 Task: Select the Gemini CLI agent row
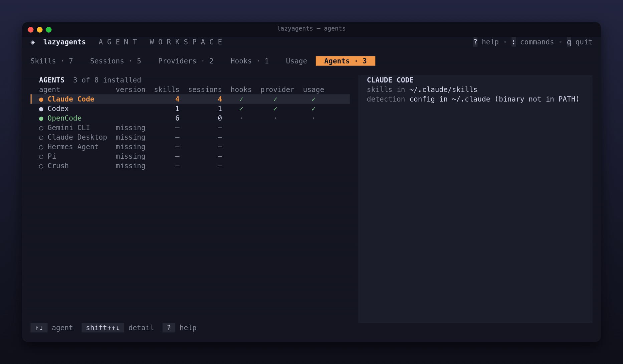click(x=190, y=128)
